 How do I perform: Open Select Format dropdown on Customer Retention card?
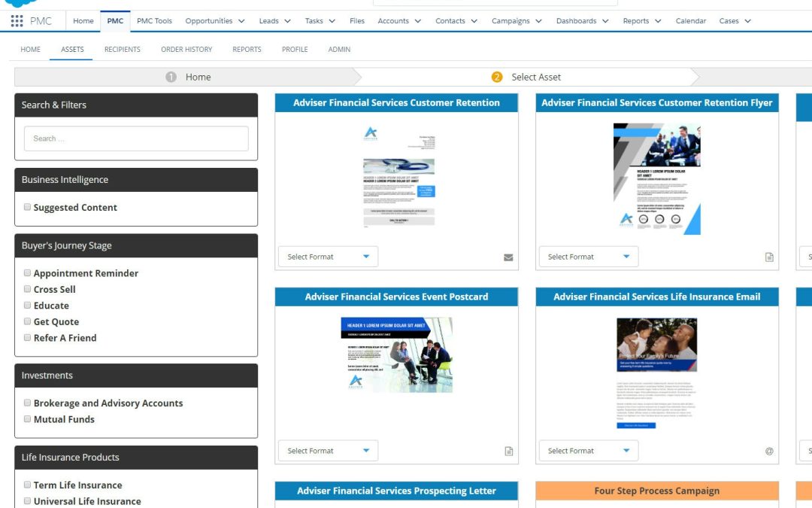click(328, 257)
